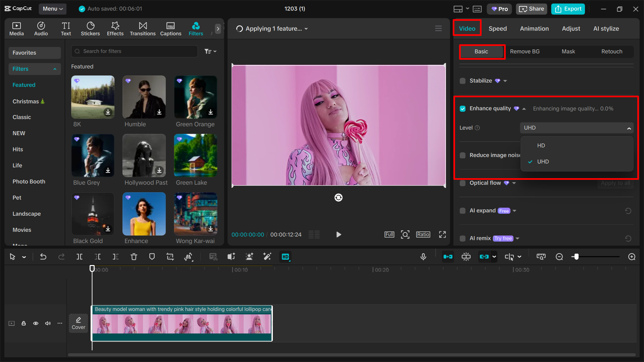The width and height of the screenshot is (644, 362).
Task: Open the Applying 1 feature dropdown
Action: pos(306,29)
